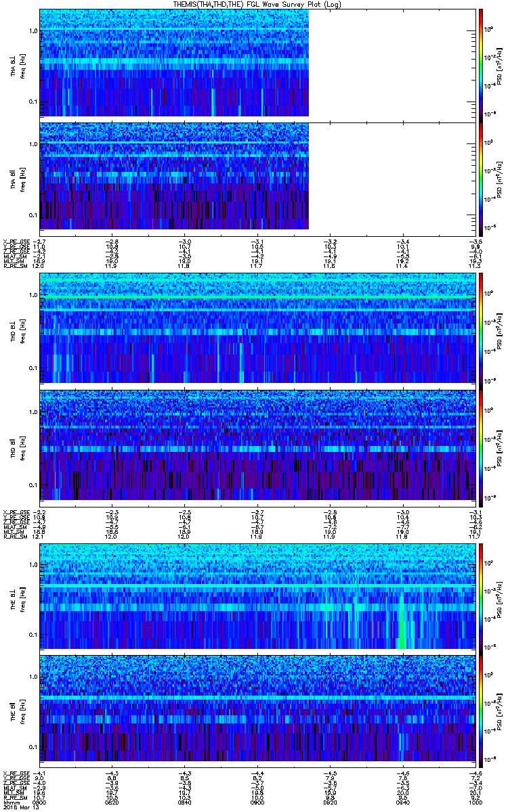This screenshot has height=812, width=508.
Task: Click the 0840 time label
Action: click(x=184, y=802)
